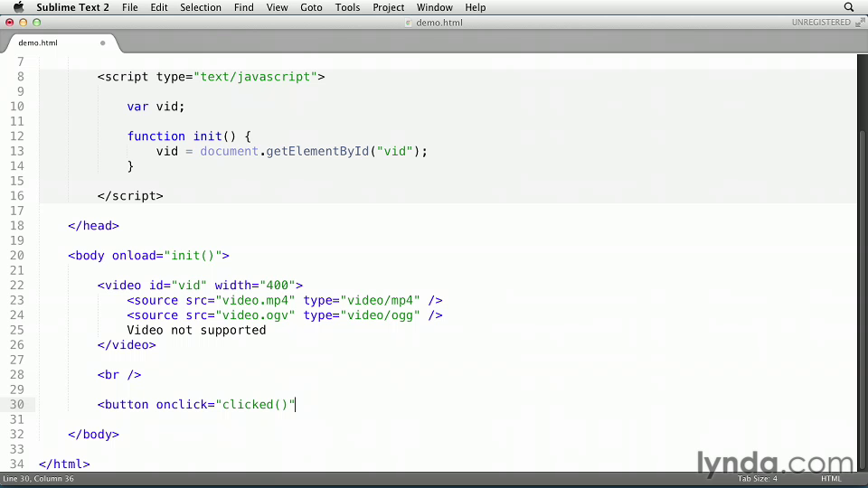This screenshot has width=868, height=488.
Task: Open the Sublime Text 2 menu
Action: pos(72,7)
